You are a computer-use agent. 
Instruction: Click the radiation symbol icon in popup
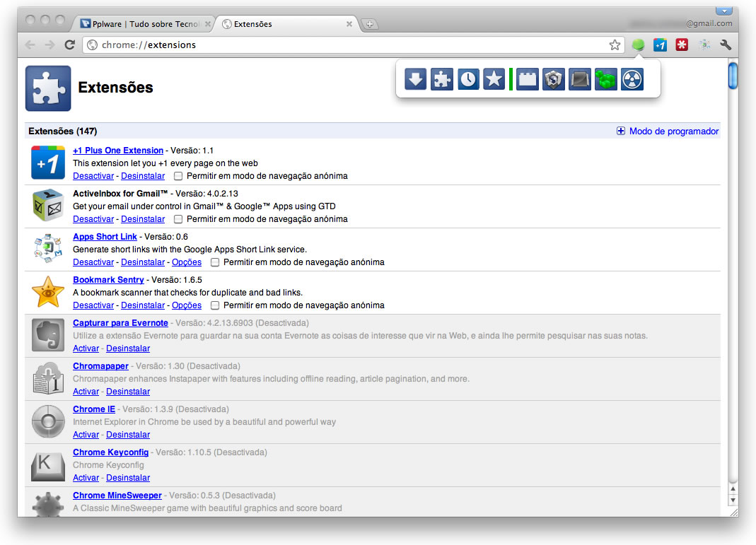[632, 79]
